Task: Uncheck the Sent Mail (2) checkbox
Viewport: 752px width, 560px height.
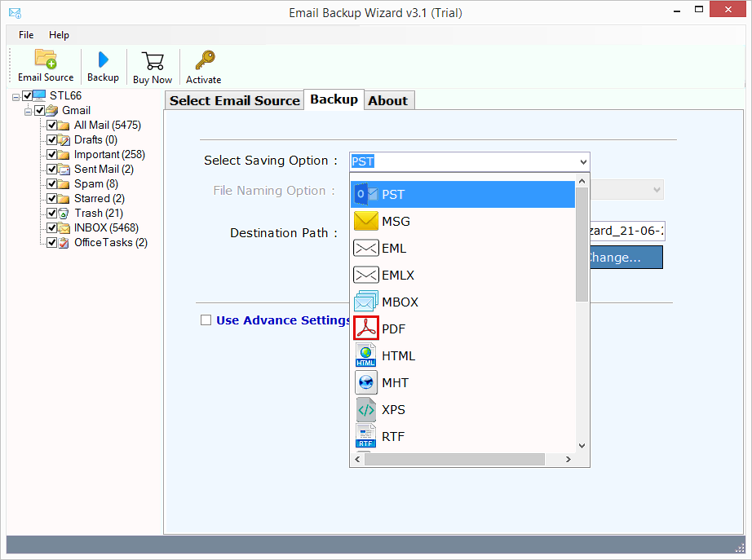Action: (x=52, y=170)
